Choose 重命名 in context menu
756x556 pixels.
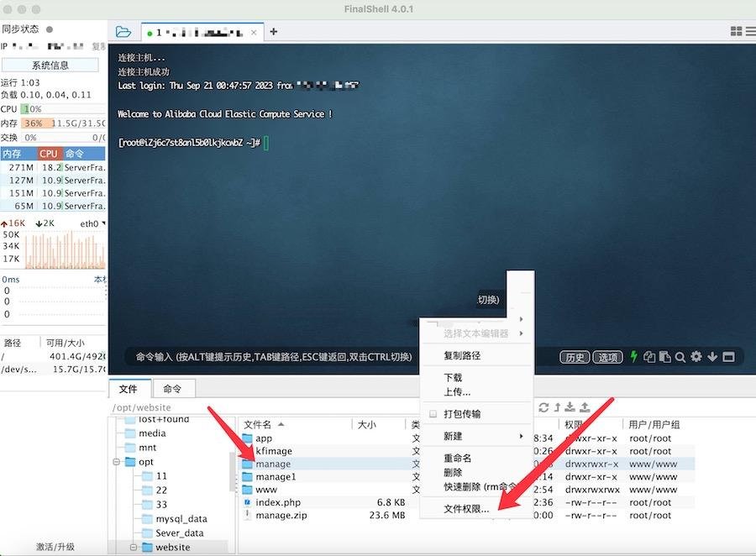coord(476,458)
